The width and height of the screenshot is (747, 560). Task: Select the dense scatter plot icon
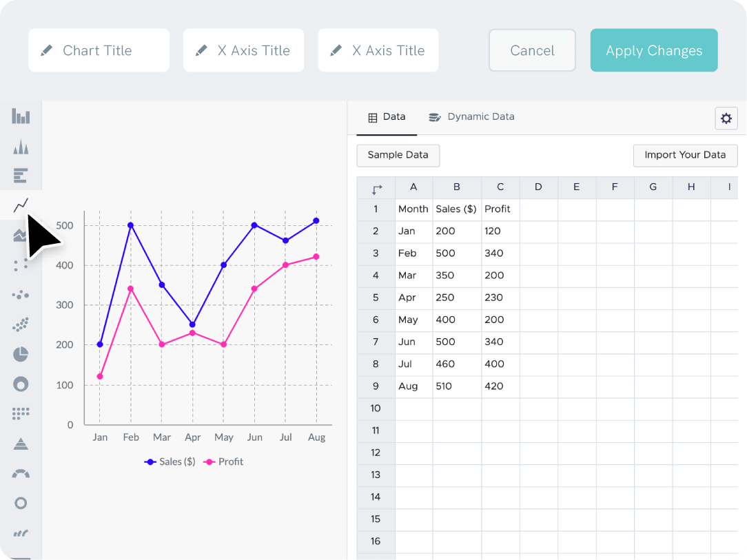click(x=21, y=324)
